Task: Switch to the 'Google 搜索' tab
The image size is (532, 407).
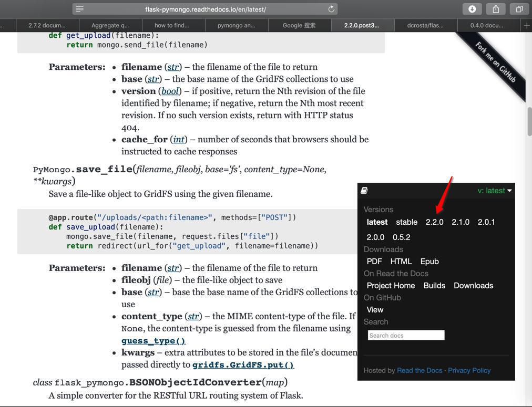Action: pos(299,25)
